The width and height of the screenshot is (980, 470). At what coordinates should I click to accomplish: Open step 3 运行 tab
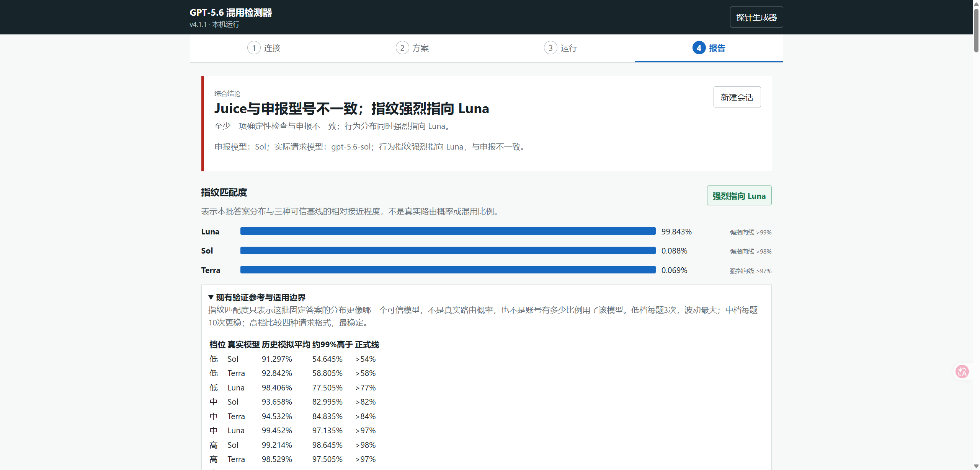click(560, 48)
